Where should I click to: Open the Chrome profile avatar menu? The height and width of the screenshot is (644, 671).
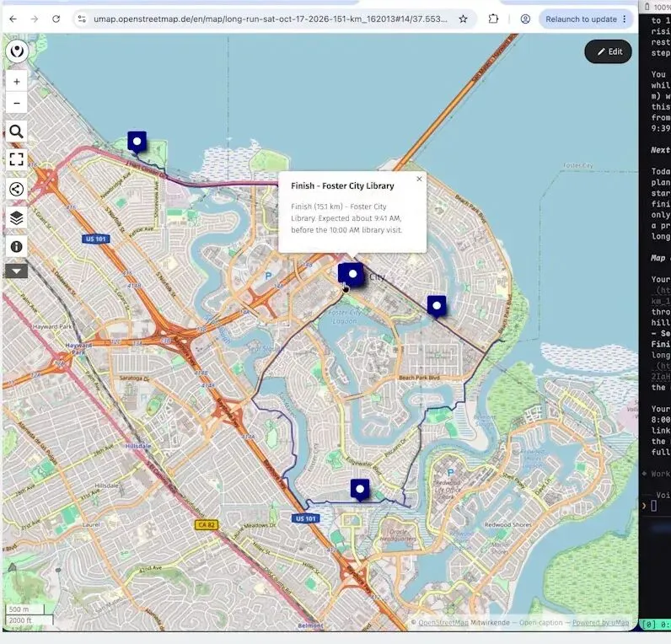point(525,19)
